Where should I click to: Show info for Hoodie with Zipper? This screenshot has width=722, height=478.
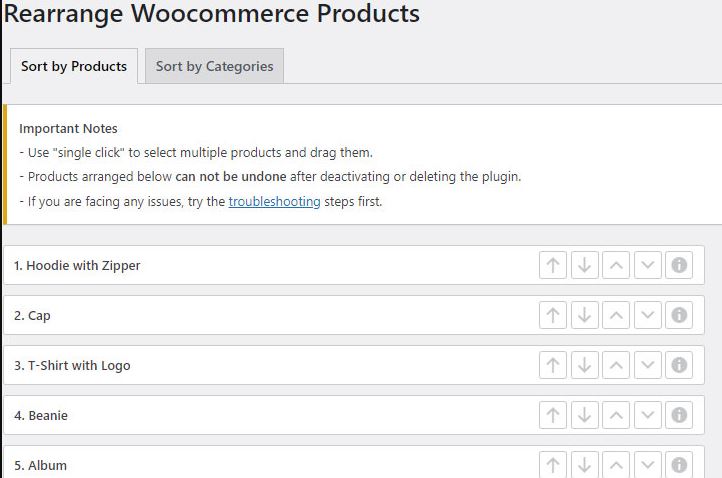[x=679, y=265]
